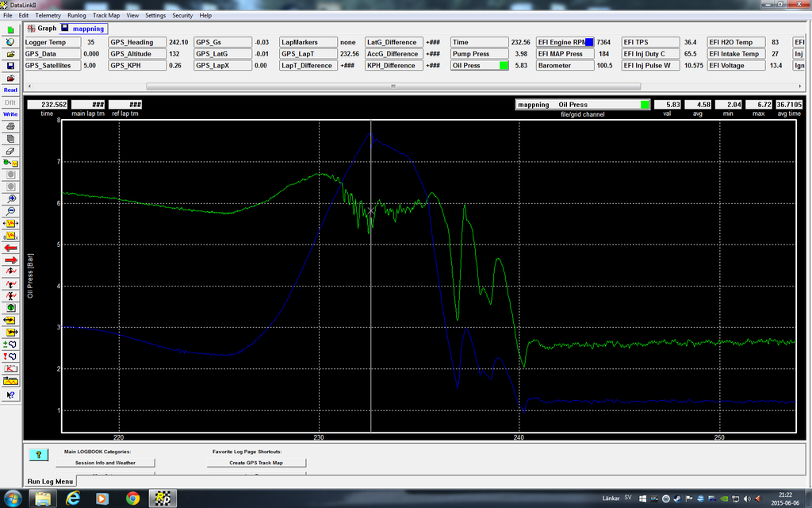The width and height of the screenshot is (812, 508).
Task: Click the Read button in left toolbar
Action: click(x=10, y=90)
